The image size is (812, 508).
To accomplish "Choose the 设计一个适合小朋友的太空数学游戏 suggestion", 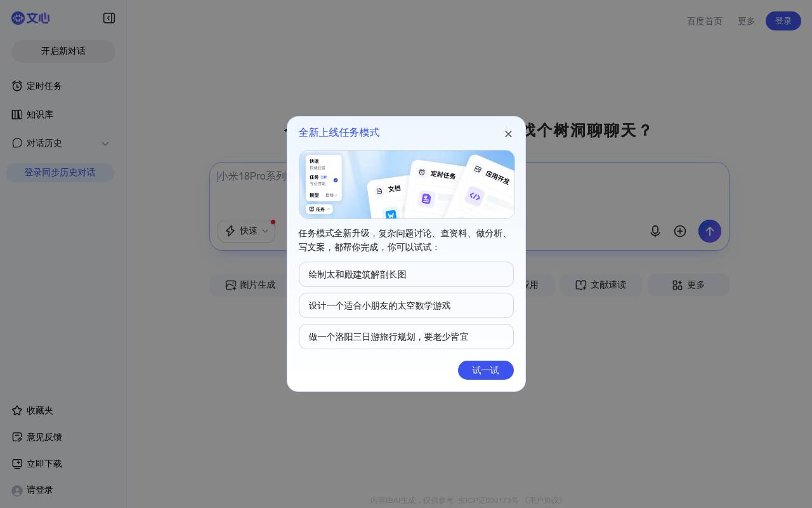I will coord(406,305).
